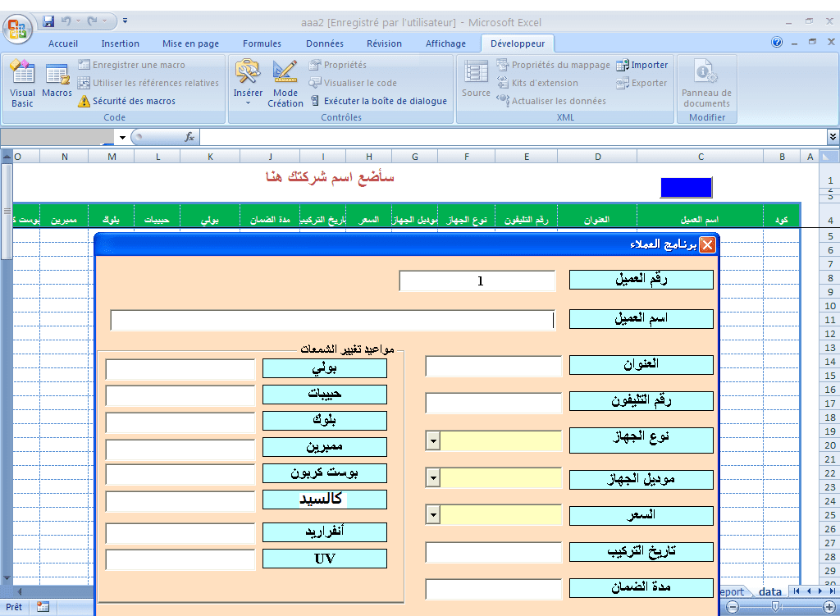840x616 pixels.
Task: Open the السعر dropdown list
Action: click(x=433, y=514)
